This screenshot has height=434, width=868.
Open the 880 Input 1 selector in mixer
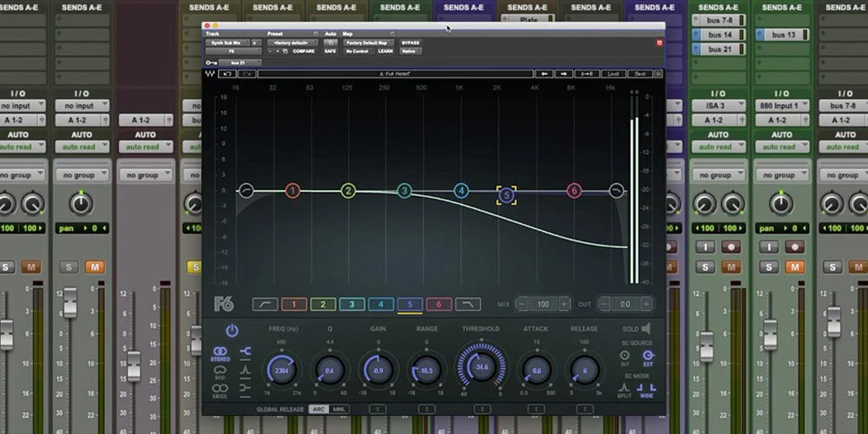pyautogui.click(x=782, y=106)
